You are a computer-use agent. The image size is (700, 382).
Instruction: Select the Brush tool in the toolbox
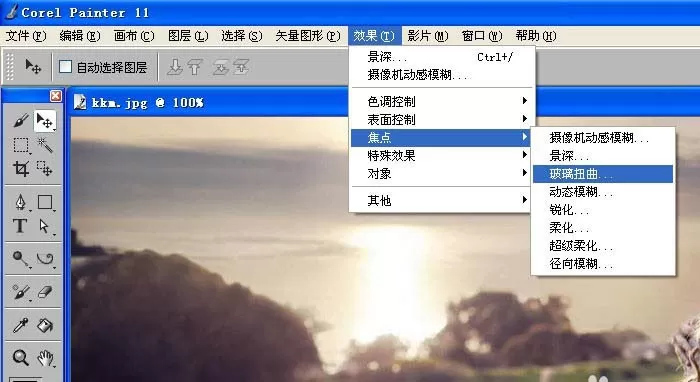tap(21, 120)
